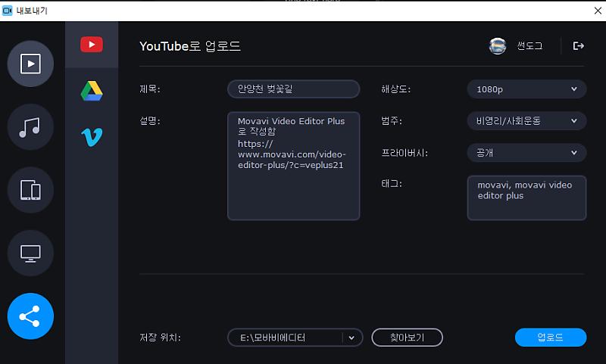Expand the 저장 위치 path dropdown arrow

pyautogui.click(x=351, y=338)
